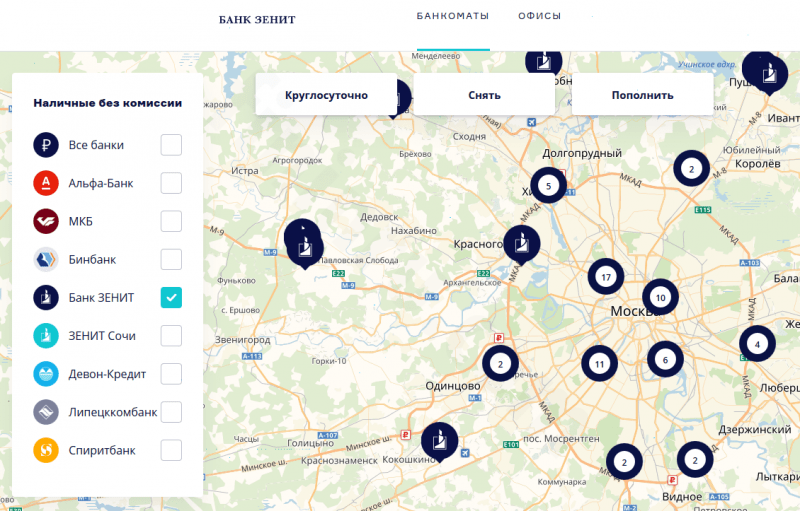Click the Девон-Кредит blue logo

tap(46, 374)
